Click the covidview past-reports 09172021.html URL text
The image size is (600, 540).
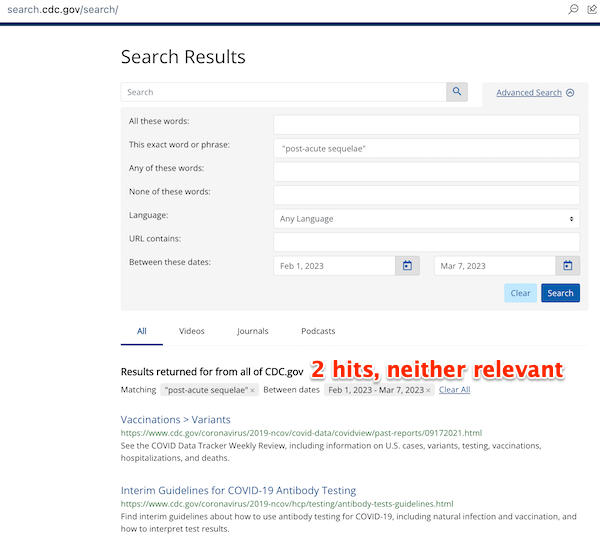coord(301,433)
